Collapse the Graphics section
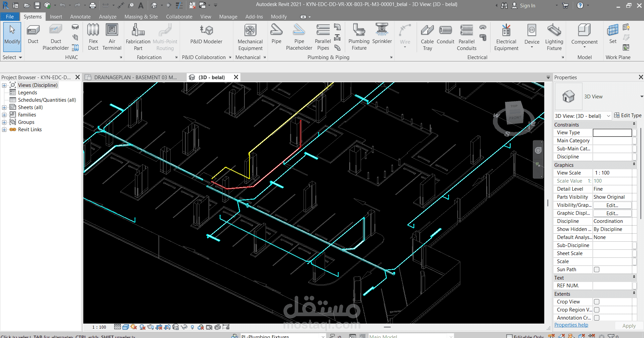The height and width of the screenshot is (338, 644). (x=634, y=164)
